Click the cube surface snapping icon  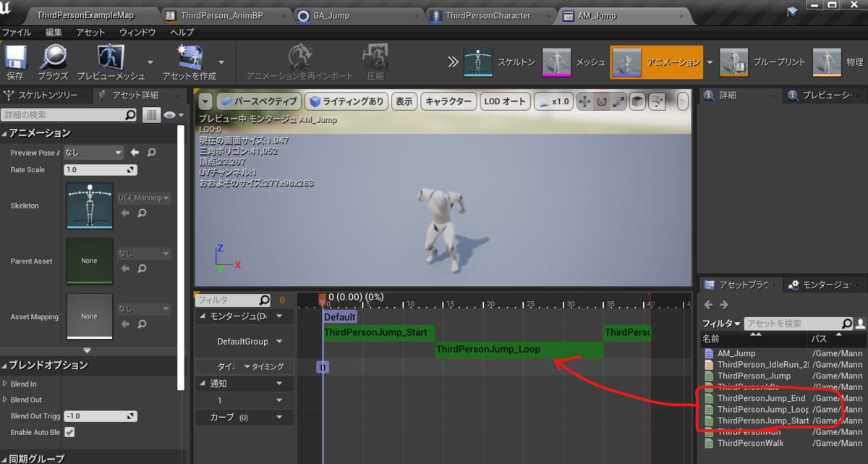[x=637, y=102]
